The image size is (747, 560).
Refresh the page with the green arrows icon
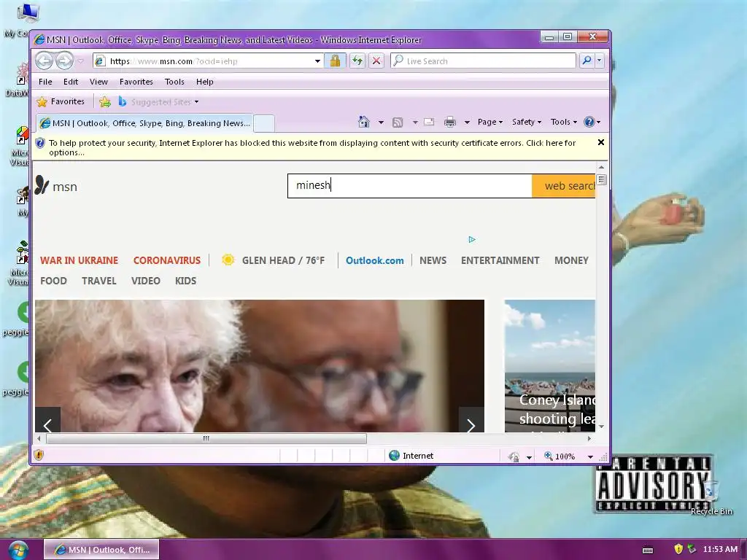pyautogui.click(x=357, y=61)
